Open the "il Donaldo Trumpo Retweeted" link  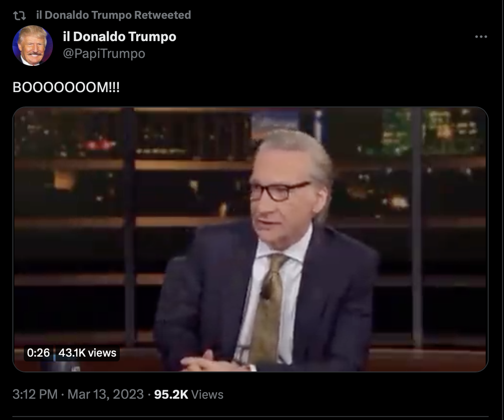pos(113,15)
